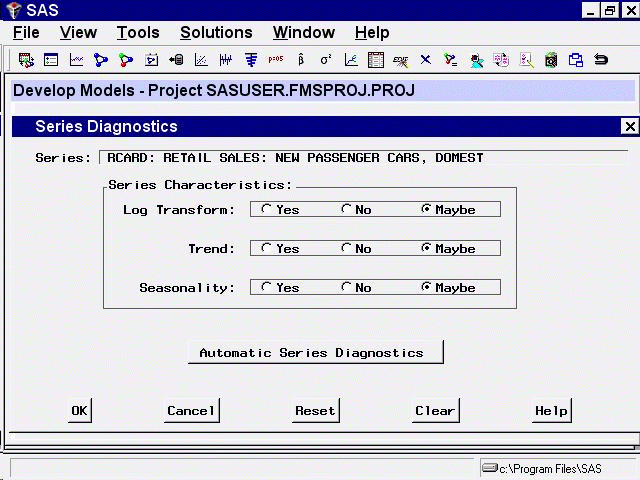Click the c:\Program Files\SAS status folder
Viewport: 640px width, 480px height.
(x=542, y=468)
